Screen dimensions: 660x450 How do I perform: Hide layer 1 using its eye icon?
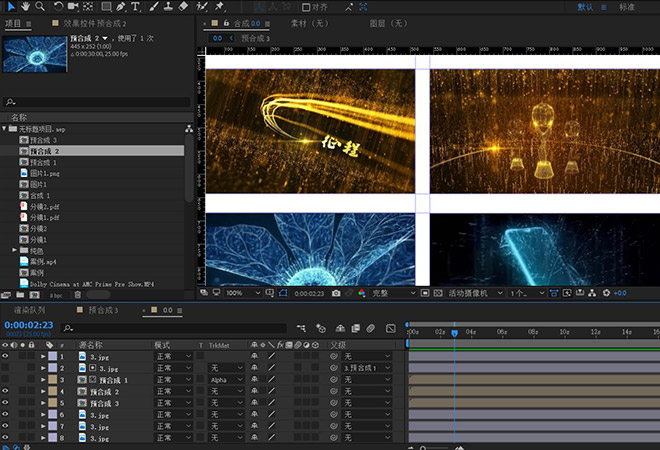[6, 356]
